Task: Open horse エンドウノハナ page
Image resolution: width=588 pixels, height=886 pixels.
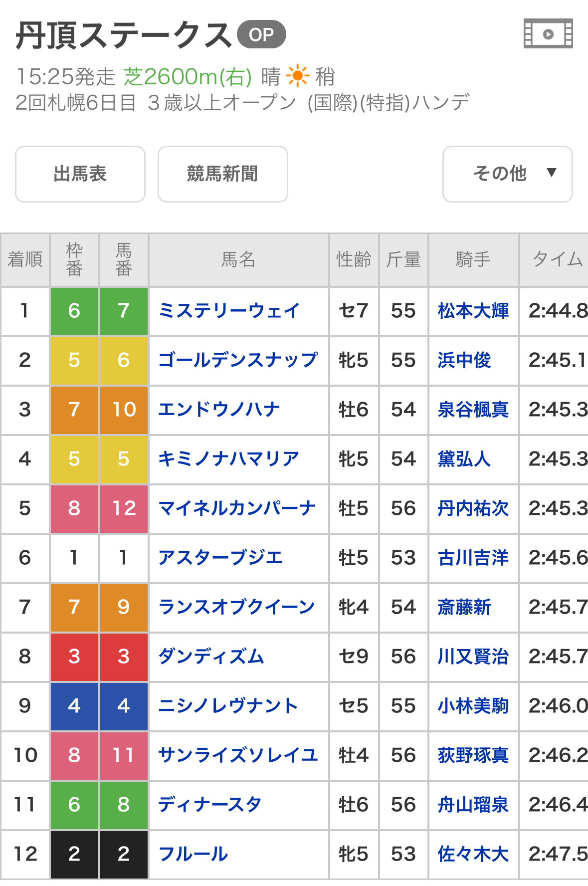Action: coord(219,410)
